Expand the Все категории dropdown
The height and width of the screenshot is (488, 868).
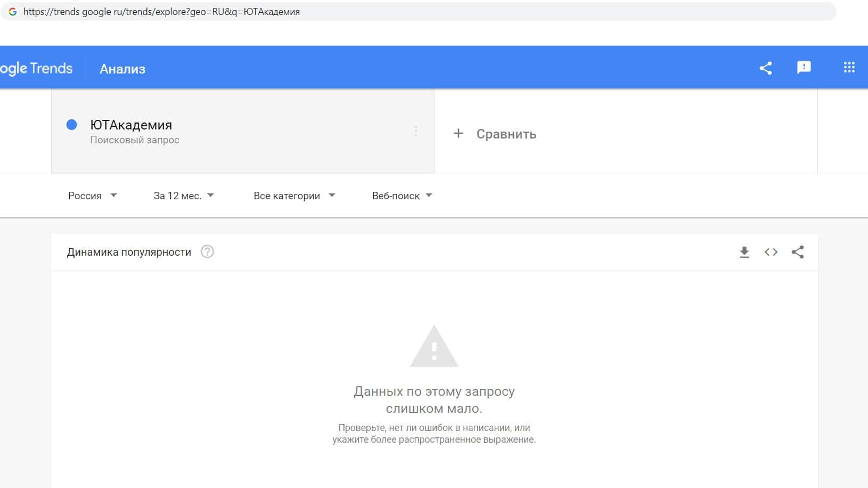[x=294, y=196]
